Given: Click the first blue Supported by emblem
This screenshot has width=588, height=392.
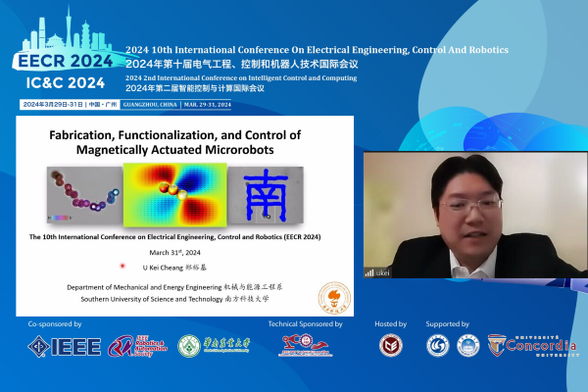Looking at the screenshot, I should coord(438,346).
